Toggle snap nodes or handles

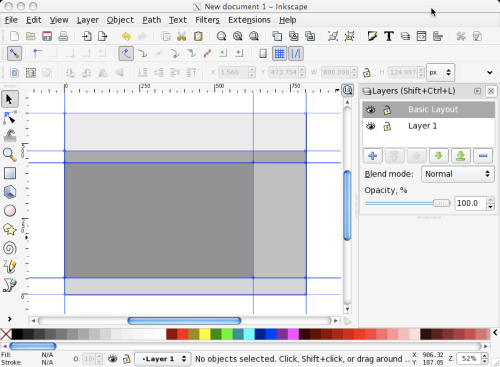point(126,54)
